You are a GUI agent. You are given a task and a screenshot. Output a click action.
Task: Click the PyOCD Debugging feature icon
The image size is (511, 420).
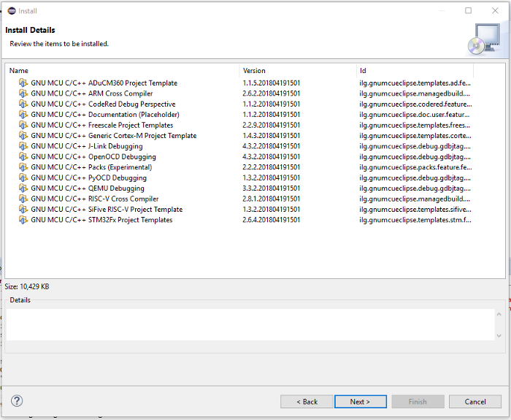tap(23, 177)
